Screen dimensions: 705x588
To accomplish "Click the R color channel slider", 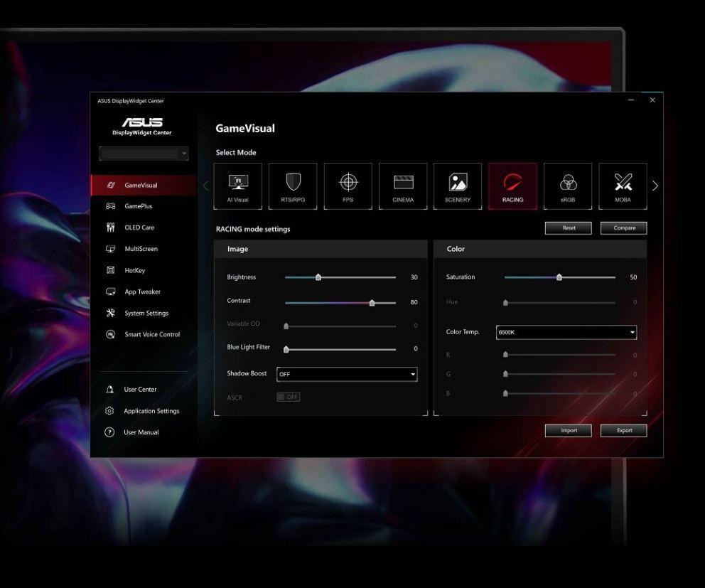I will point(560,355).
